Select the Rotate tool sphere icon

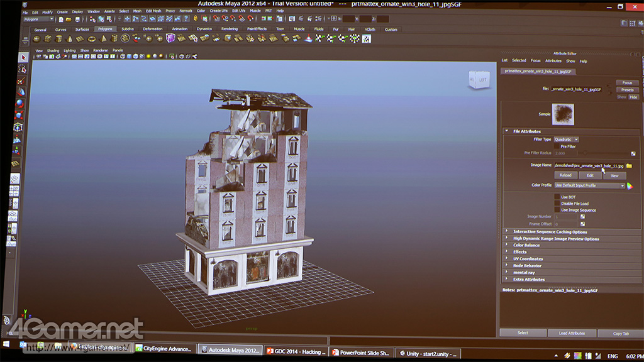[x=21, y=103]
